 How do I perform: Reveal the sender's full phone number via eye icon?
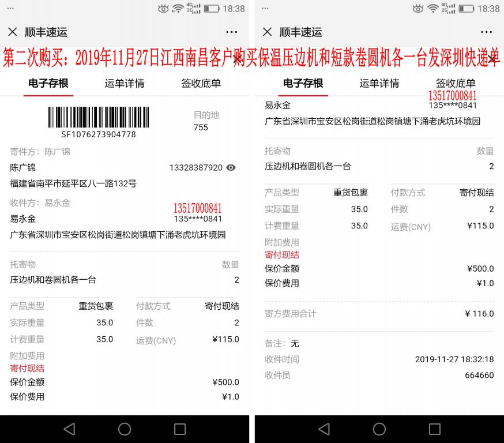[x=231, y=167]
